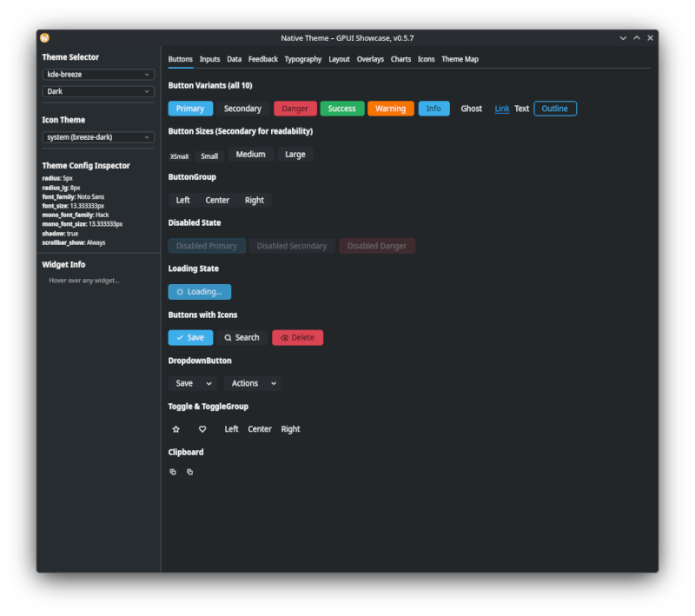Click the orange Warning button
The width and height of the screenshot is (695, 616).
(390, 109)
